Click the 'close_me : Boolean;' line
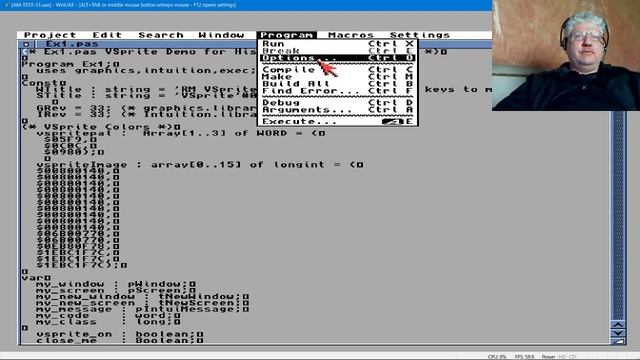 [x=120, y=340]
